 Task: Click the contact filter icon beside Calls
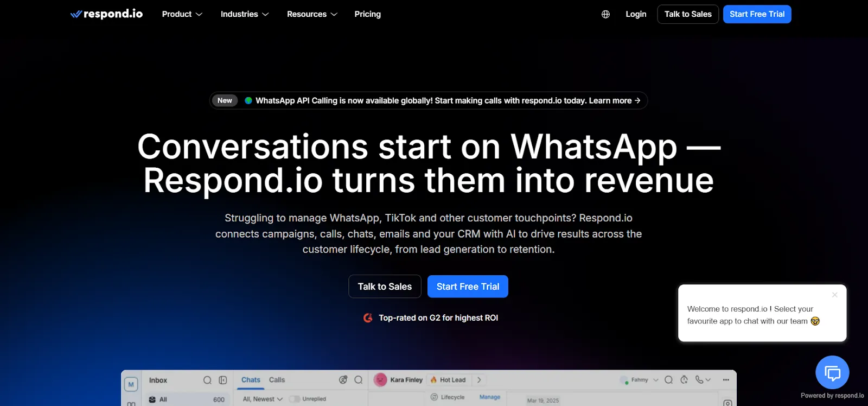343,380
